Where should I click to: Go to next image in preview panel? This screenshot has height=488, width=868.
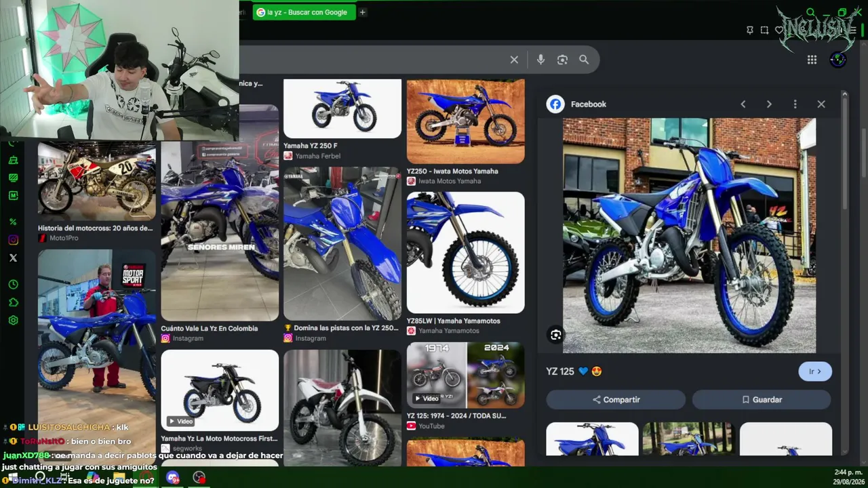coord(769,104)
